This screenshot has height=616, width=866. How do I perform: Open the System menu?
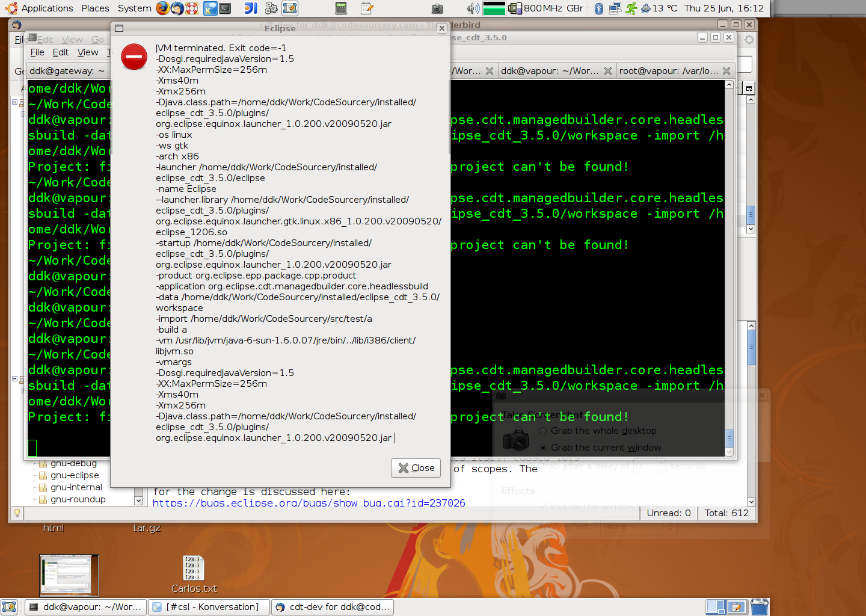[x=134, y=8]
